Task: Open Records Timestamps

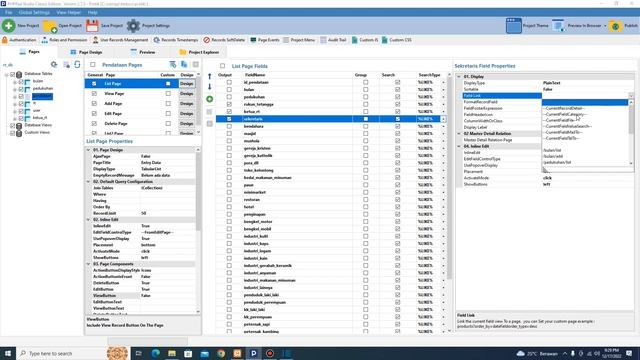Action: coord(176,40)
